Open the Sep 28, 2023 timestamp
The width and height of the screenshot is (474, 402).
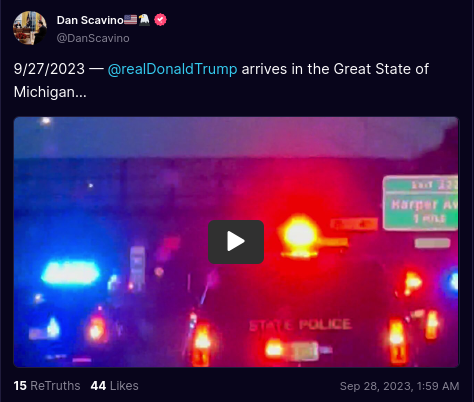[x=399, y=386]
